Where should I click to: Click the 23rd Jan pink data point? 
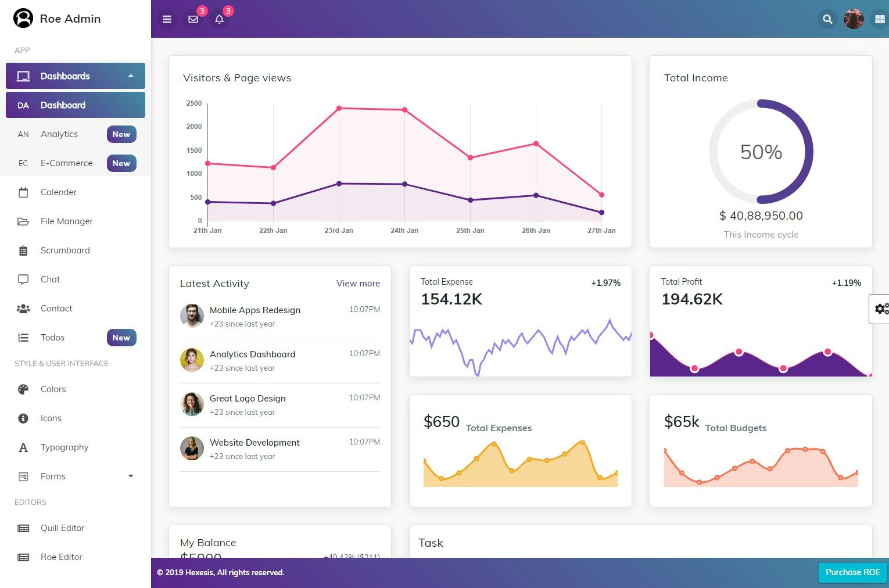339,108
